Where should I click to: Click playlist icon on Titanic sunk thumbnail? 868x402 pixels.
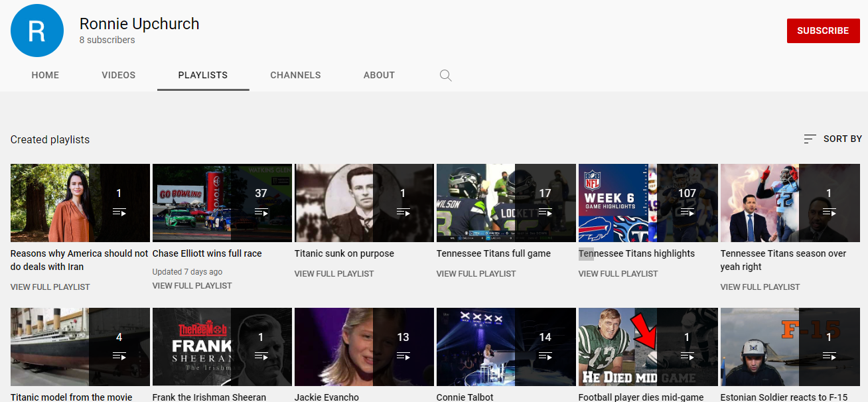coord(403,212)
